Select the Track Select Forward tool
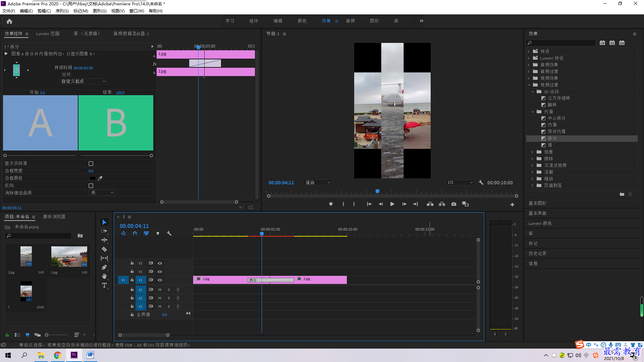The image size is (644, 362). [x=104, y=231]
